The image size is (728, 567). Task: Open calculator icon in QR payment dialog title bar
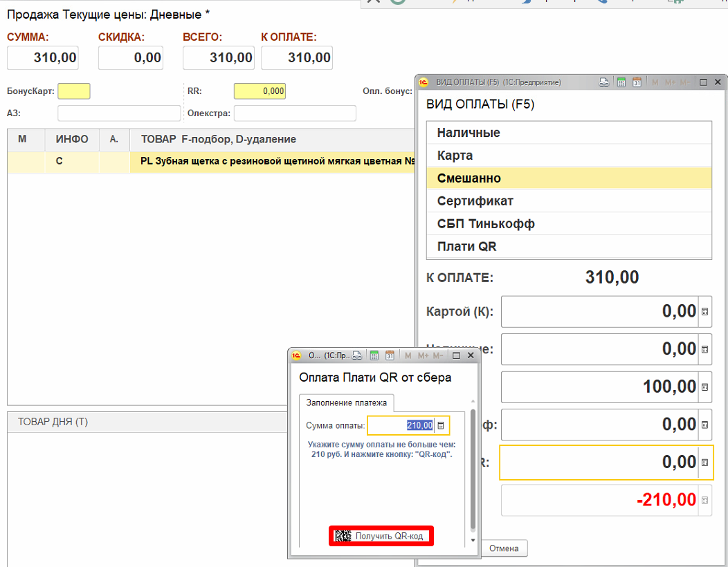pyautogui.click(x=374, y=355)
